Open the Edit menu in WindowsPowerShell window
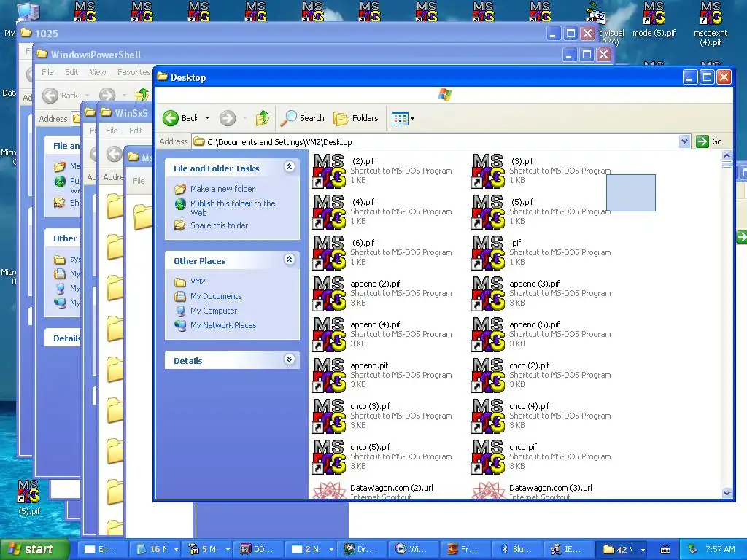This screenshot has width=747, height=560. coord(71,72)
